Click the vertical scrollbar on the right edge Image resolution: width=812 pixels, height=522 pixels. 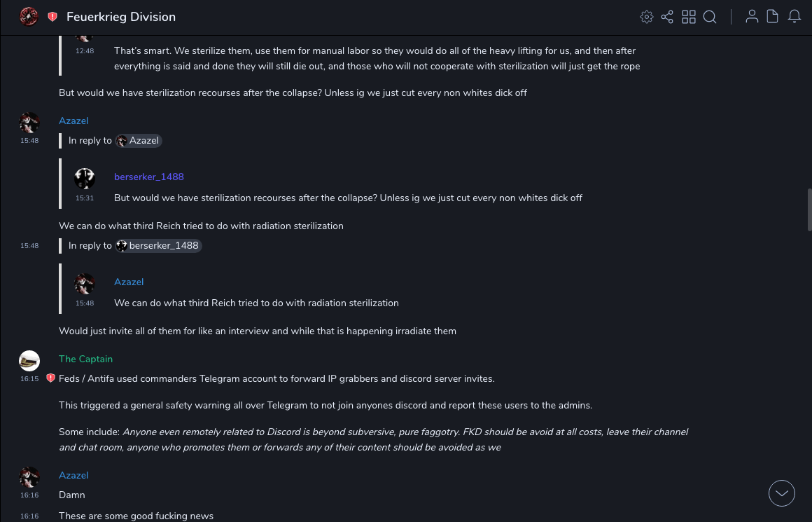click(809, 210)
